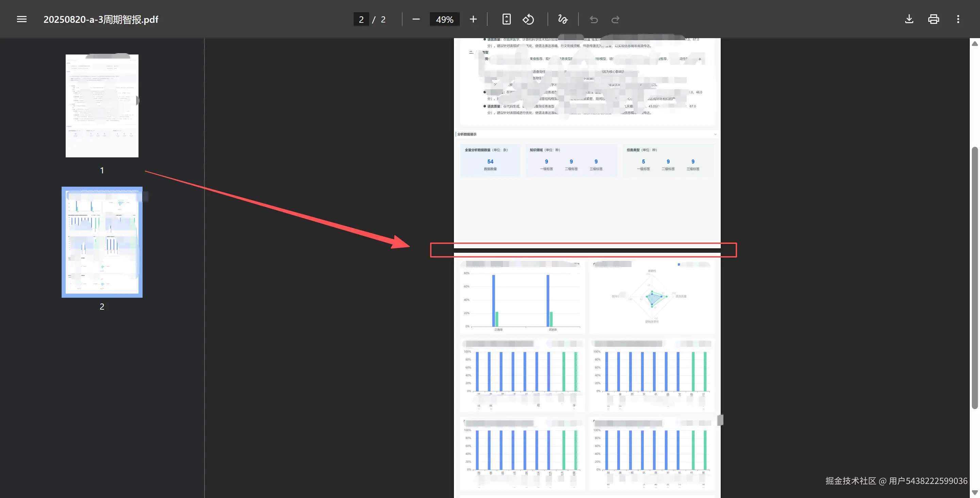The image size is (980, 498).
Task: Click the redo arrow icon
Action: click(x=615, y=19)
